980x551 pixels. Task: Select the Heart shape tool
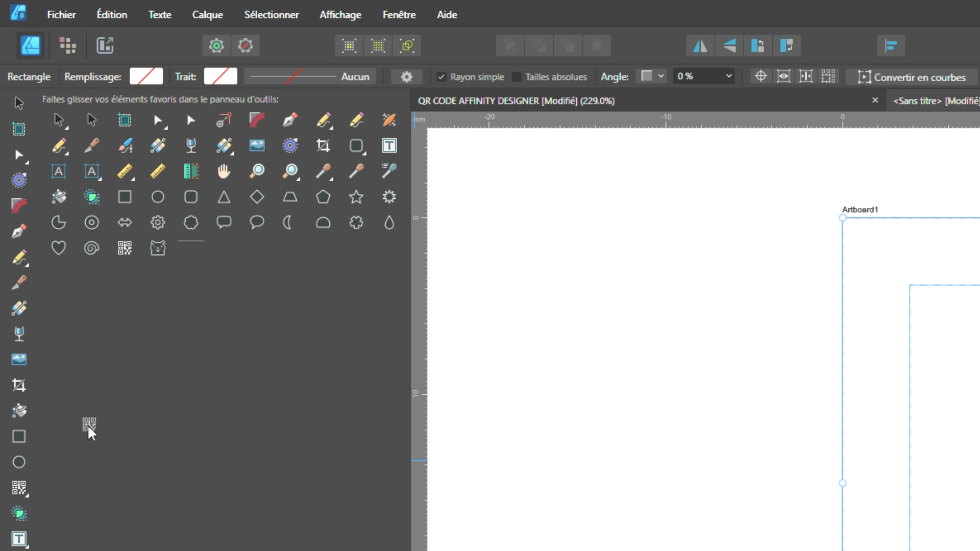click(x=59, y=248)
